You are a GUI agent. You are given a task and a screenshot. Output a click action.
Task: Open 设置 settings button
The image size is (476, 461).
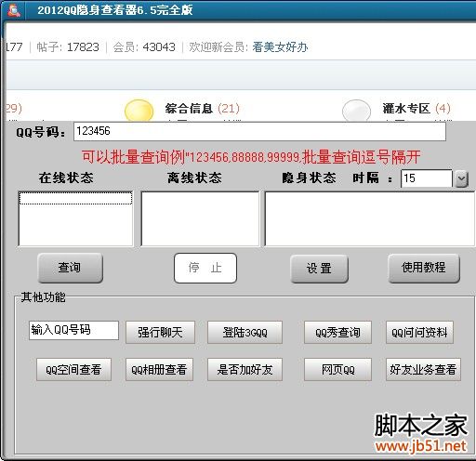click(x=319, y=269)
